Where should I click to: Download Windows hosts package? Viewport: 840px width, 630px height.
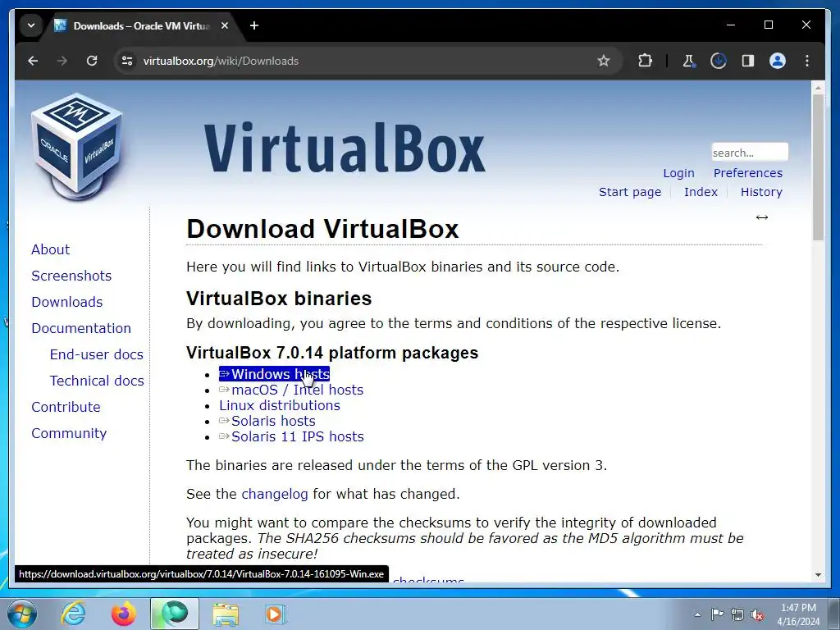click(274, 374)
